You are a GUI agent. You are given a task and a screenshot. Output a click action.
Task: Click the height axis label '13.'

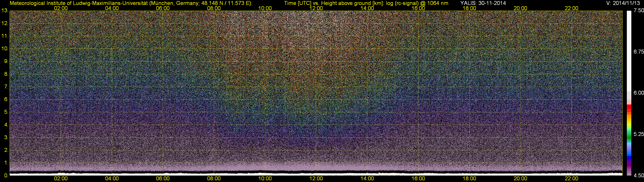tap(5, 10)
